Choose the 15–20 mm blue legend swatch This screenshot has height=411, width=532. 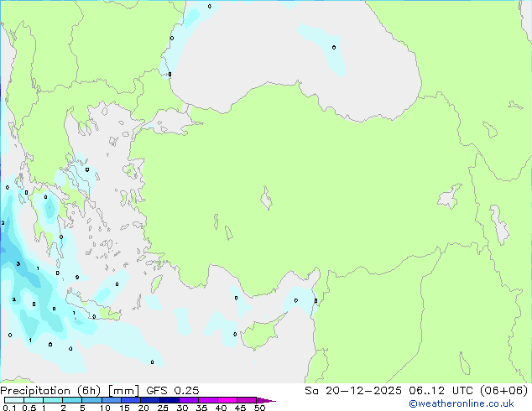pyautogui.click(x=130, y=400)
